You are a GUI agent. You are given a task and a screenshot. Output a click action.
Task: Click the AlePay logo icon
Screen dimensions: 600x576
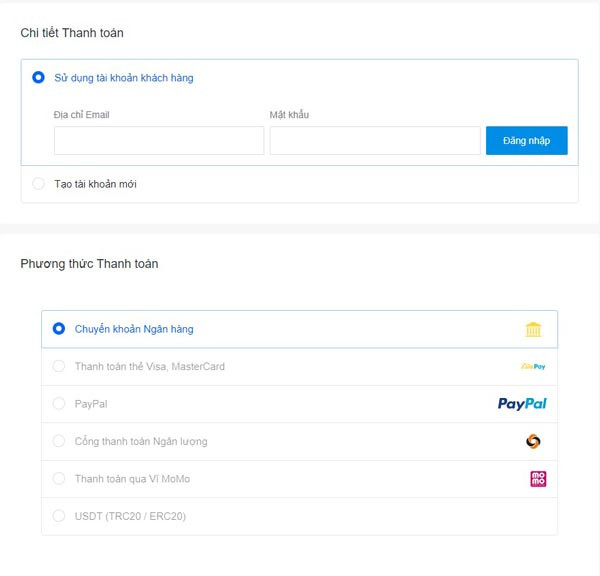[x=533, y=367]
